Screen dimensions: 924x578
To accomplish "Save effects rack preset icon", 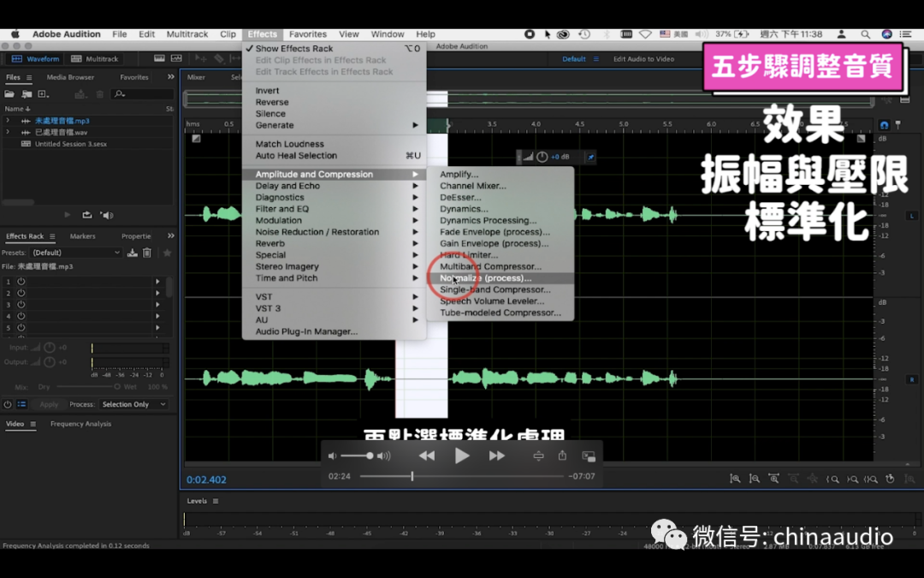I will click(x=133, y=253).
